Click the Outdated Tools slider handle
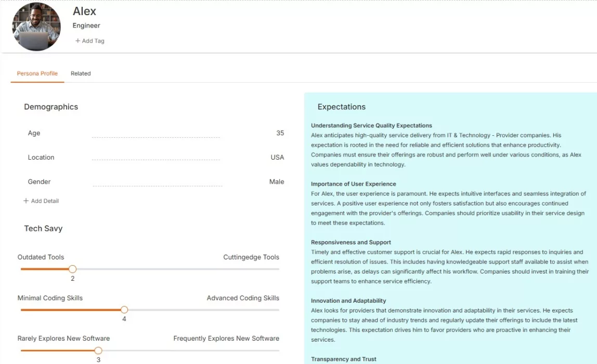The width and height of the screenshot is (597, 364). tap(72, 269)
